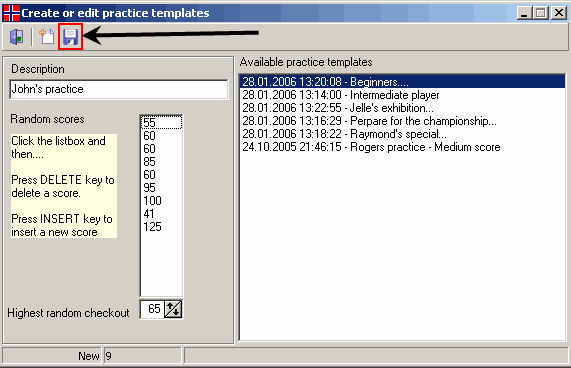The image size is (571, 368).
Task: Select Jelle's exhibition template
Action: (x=402, y=108)
